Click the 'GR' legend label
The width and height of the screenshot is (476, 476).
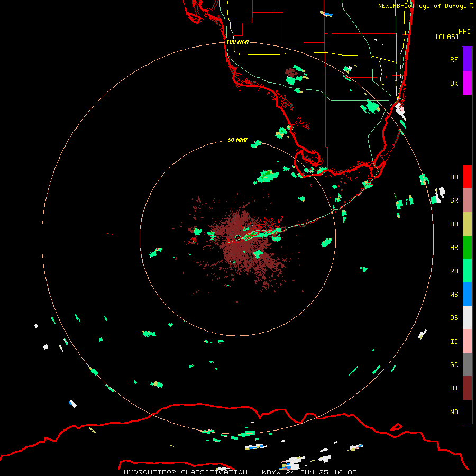tap(454, 200)
